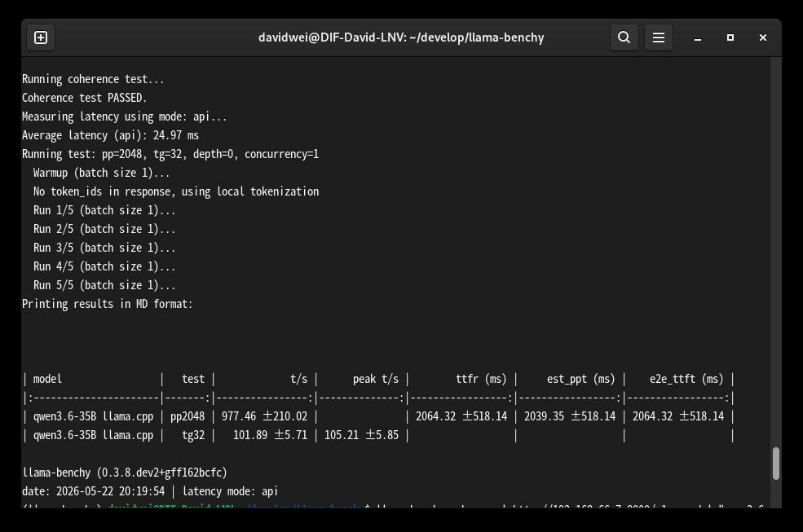Select the tg32 test cell
Screen dimensions: 803x532
(193, 435)
